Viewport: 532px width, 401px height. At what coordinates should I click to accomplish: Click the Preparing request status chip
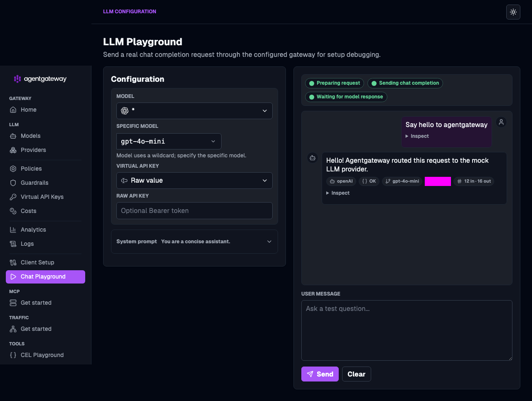point(335,83)
